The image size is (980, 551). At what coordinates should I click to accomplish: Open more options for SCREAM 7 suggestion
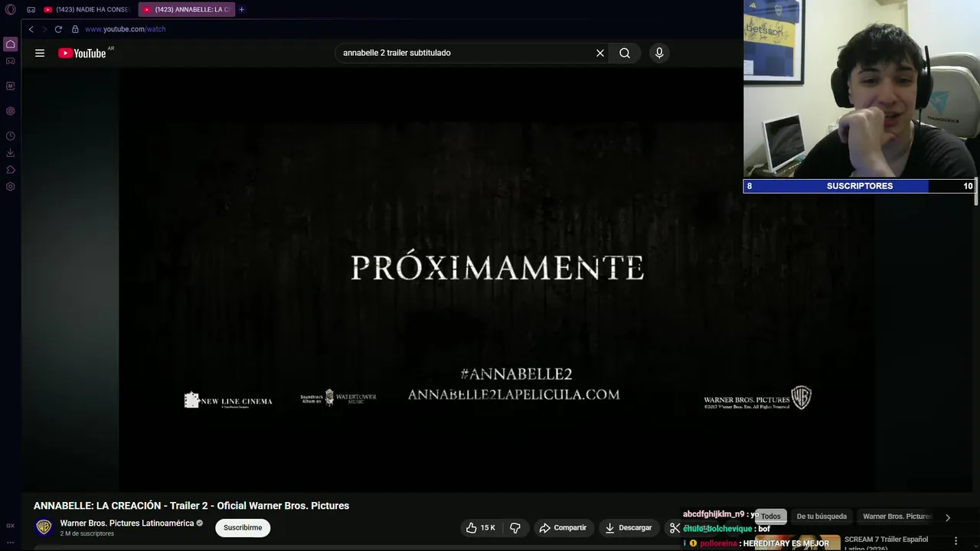coord(955,540)
